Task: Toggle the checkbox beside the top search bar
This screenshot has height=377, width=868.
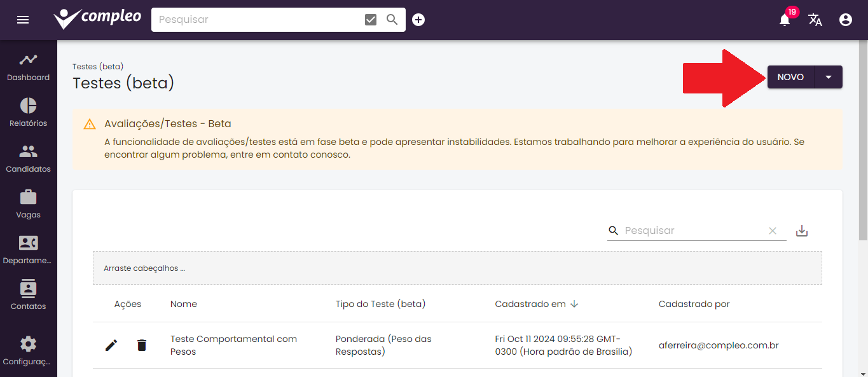Action: point(370,19)
